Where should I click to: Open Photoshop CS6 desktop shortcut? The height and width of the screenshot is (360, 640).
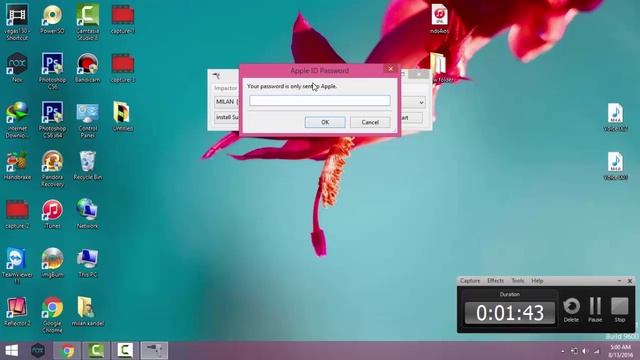pos(52,71)
